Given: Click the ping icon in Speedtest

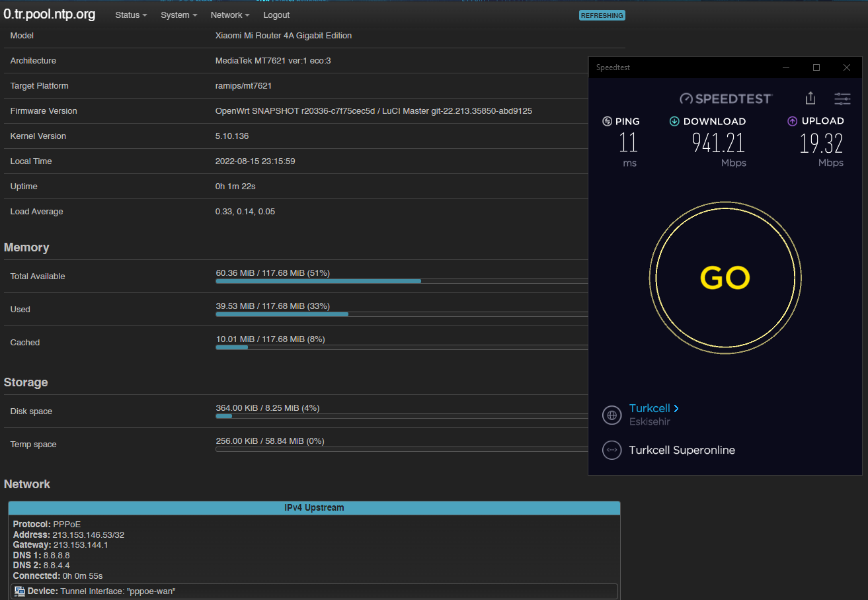Looking at the screenshot, I should [607, 121].
